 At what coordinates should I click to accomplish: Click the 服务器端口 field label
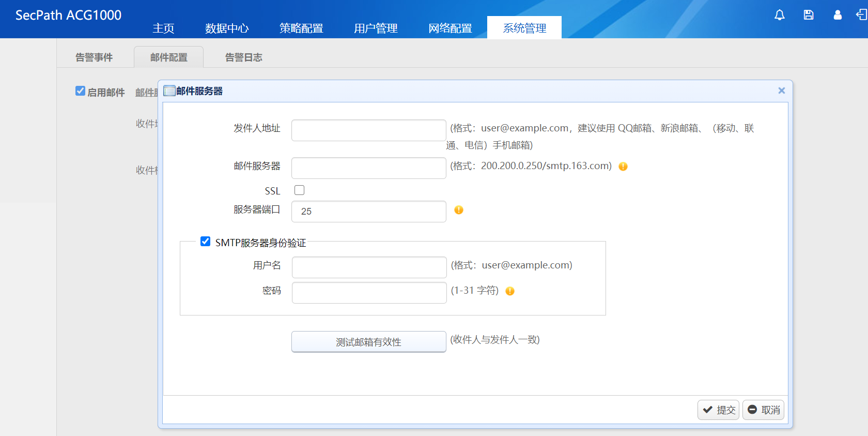point(257,209)
